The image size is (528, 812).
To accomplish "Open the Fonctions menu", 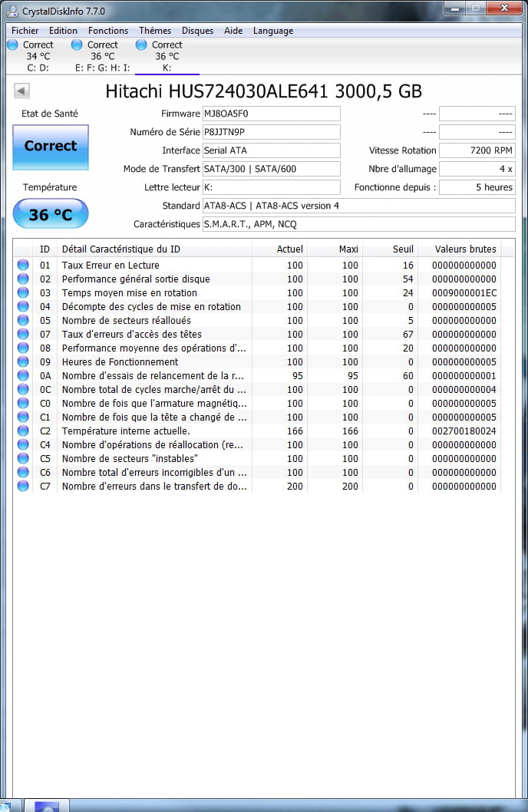I will pyautogui.click(x=107, y=31).
